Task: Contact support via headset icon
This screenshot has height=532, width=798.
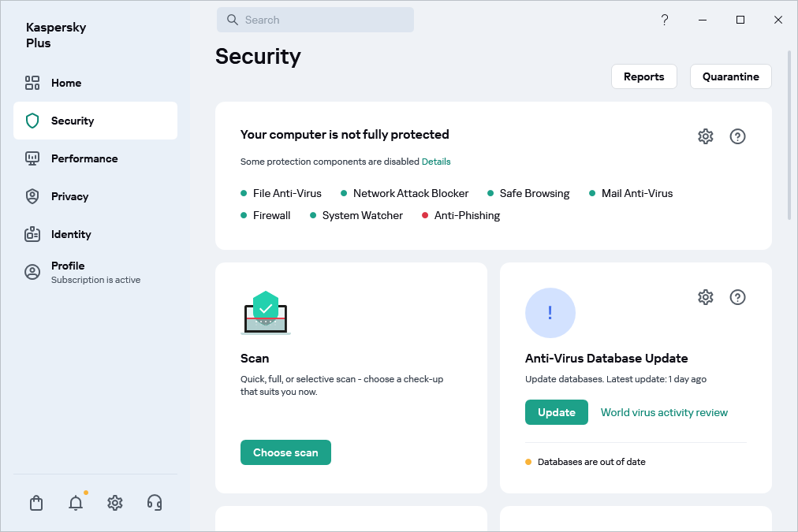Action: tap(154, 502)
